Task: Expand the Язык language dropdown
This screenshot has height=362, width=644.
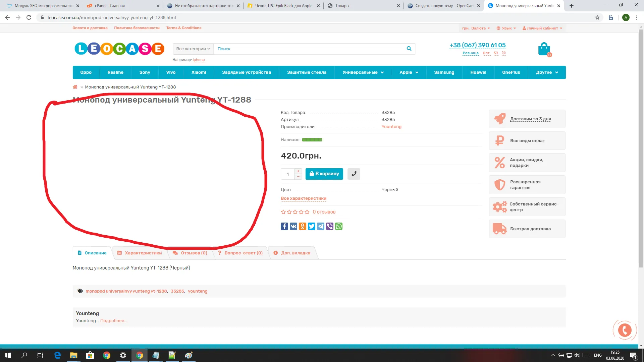Action: pyautogui.click(x=506, y=28)
